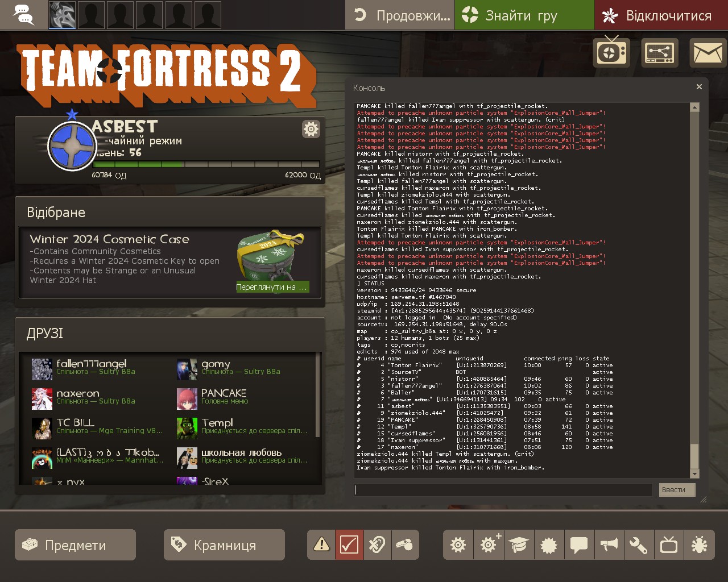Viewport: 728px width, 582px height.
Task: Open advanced options gear with plus sign
Action: pyautogui.click(x=489, y=545)
